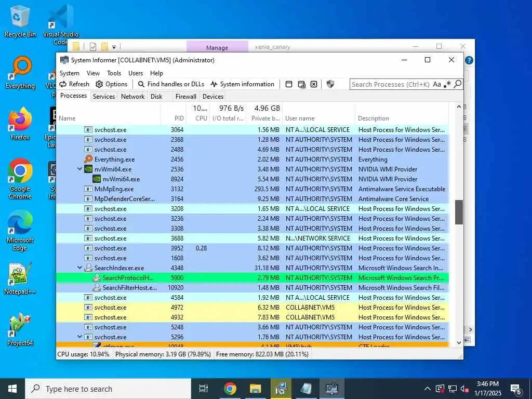Collapse svchost.exe 5296 tree node

tap(79, 337)
